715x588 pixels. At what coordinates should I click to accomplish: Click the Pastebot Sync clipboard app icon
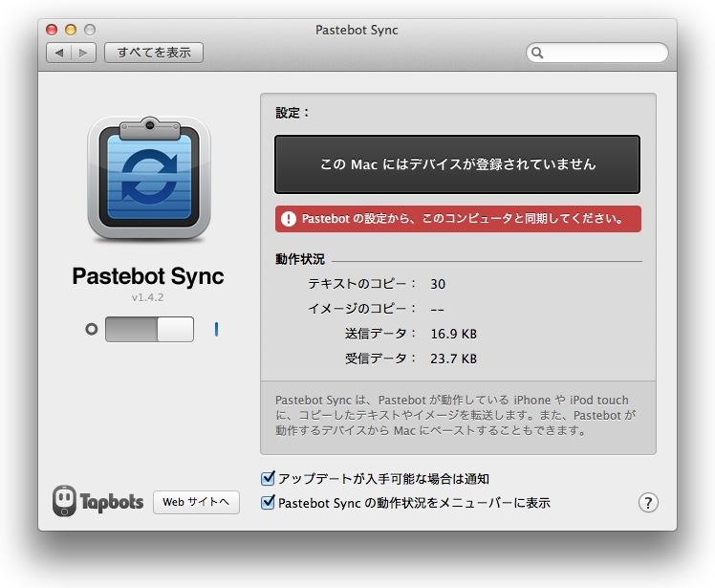tap(148, 179)
